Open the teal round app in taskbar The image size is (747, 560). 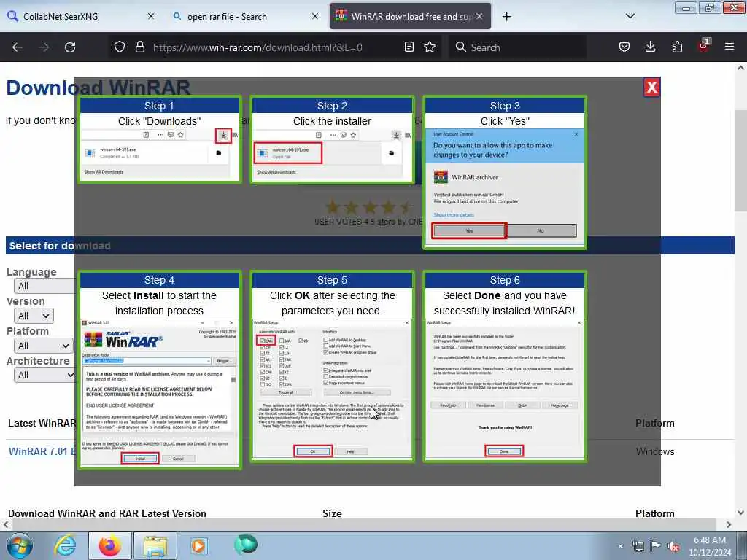246,544
